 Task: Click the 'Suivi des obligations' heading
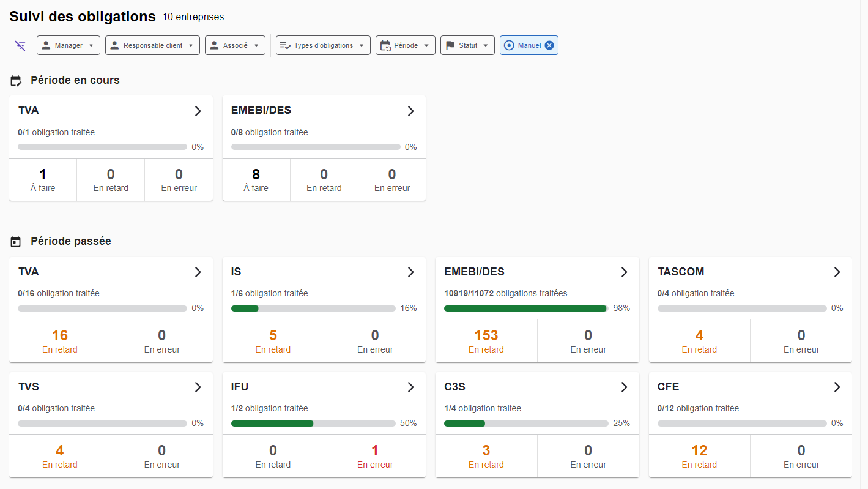pos(83,17)
